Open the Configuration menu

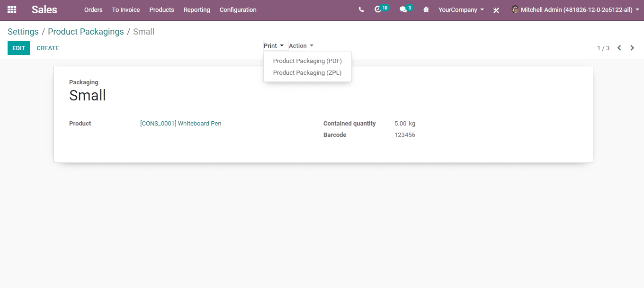coord(238,9)
